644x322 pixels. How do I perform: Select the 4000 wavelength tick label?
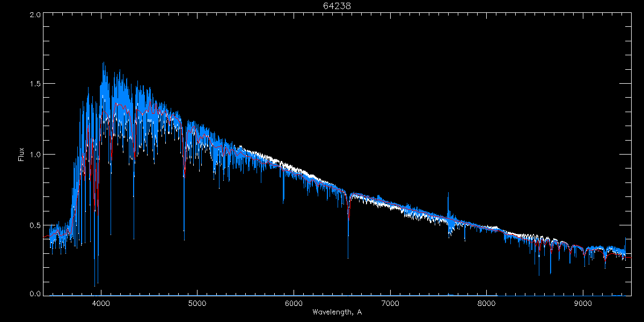click(x=101, y=302)
